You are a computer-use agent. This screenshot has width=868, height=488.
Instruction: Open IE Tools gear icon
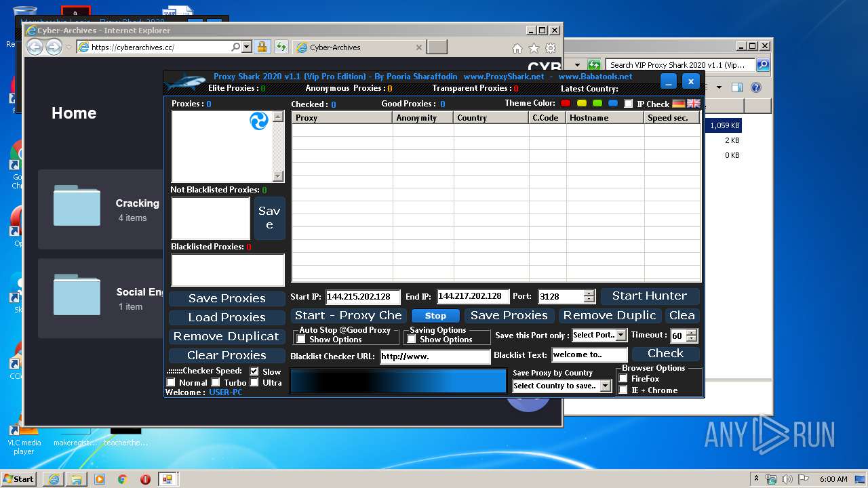coord(551,48)
